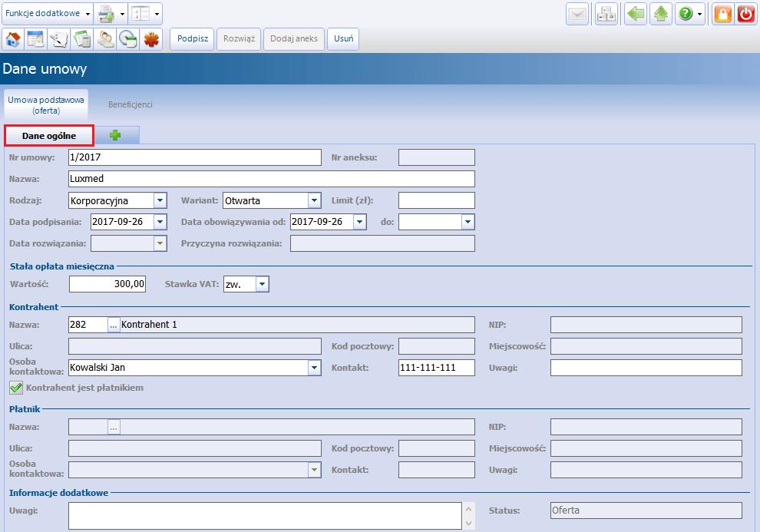
Task: Open the Data obowiązywania od date picker
Action: 359,222
